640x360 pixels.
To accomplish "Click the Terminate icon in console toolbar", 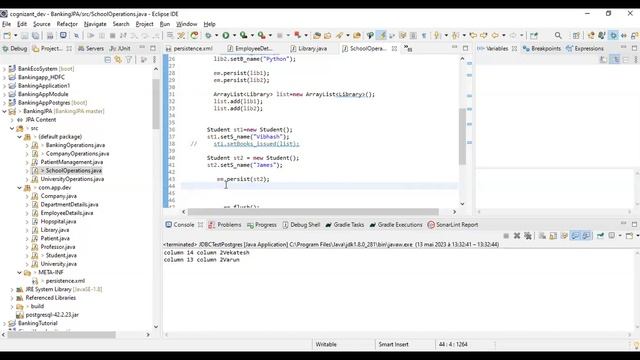I will tap(506, 236).
